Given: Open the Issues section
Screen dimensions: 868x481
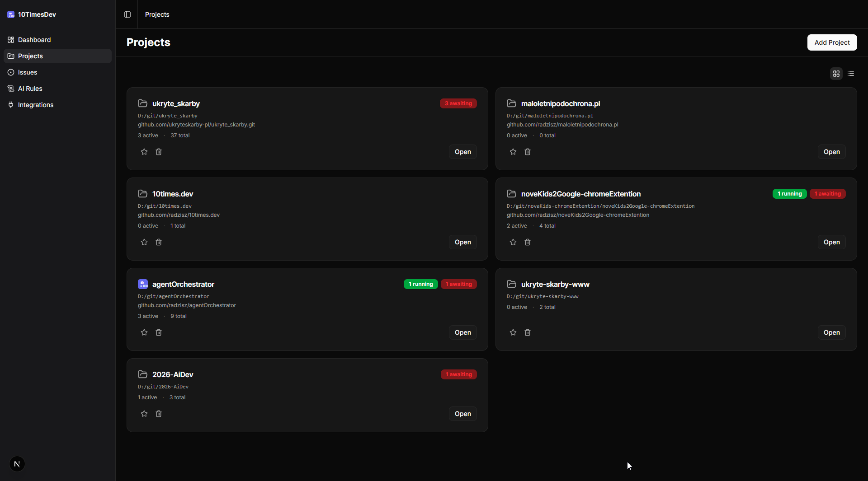Looking at the screenshot, I should (28, 72).
